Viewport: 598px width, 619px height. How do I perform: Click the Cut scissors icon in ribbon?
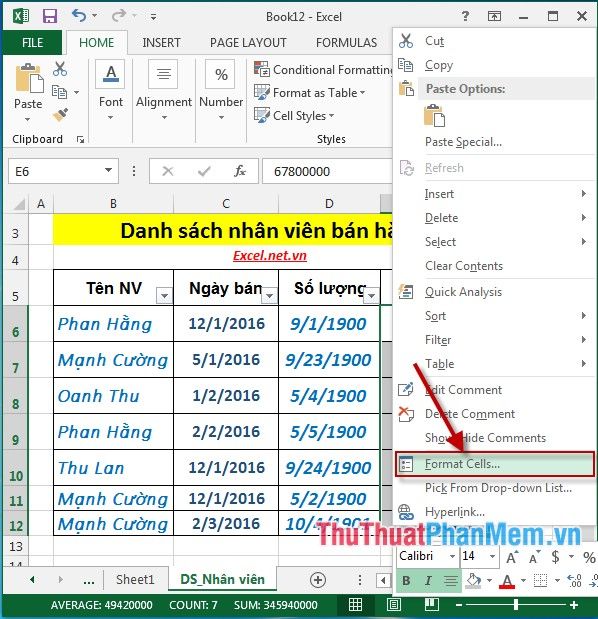pyautogui.click(x=60, y=69)
